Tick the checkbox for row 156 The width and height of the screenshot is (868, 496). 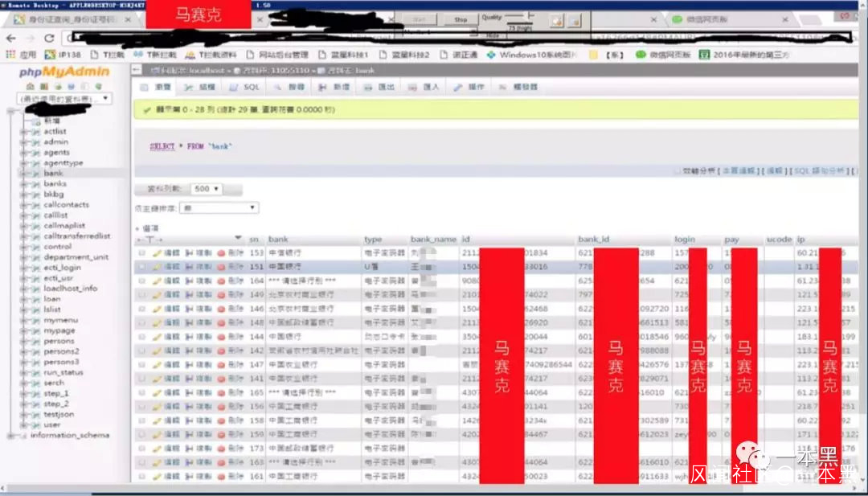[x=142, y=406]
